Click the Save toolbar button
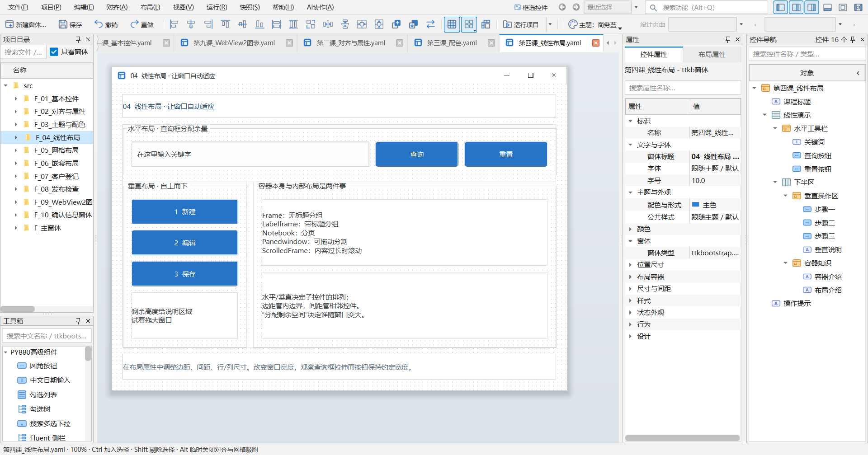The image size is (868, 455). click(71, 24)
